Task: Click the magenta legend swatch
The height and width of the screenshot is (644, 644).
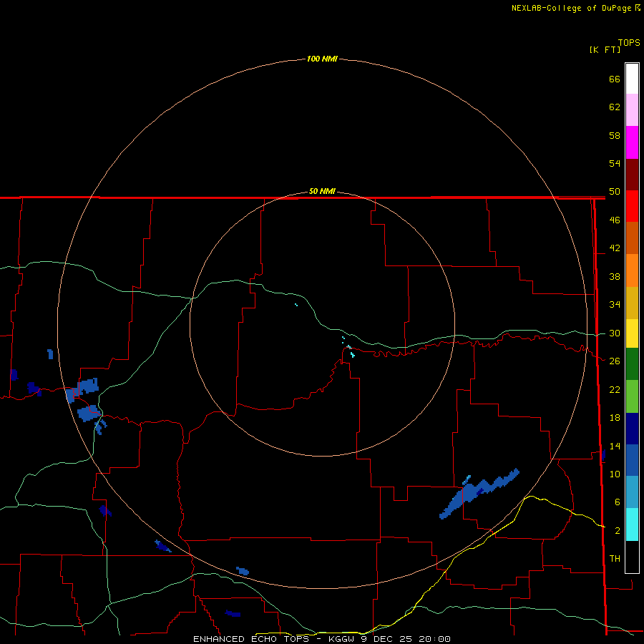Action: click(632, 142)
